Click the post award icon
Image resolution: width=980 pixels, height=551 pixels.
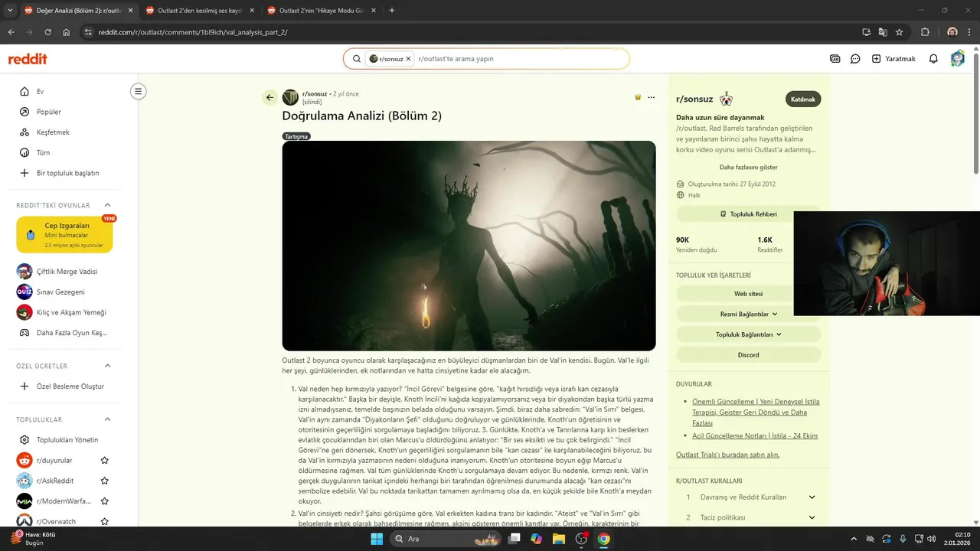click(637, 97)
